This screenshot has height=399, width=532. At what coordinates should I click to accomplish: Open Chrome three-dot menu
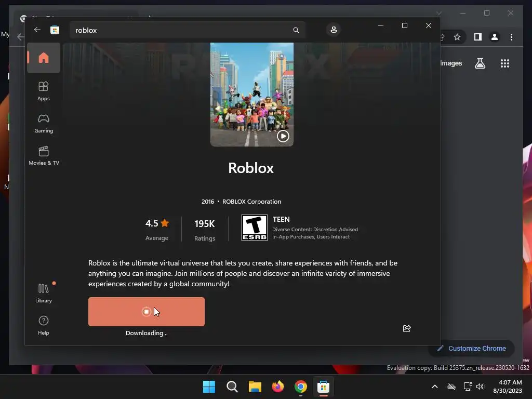(511, 37)
